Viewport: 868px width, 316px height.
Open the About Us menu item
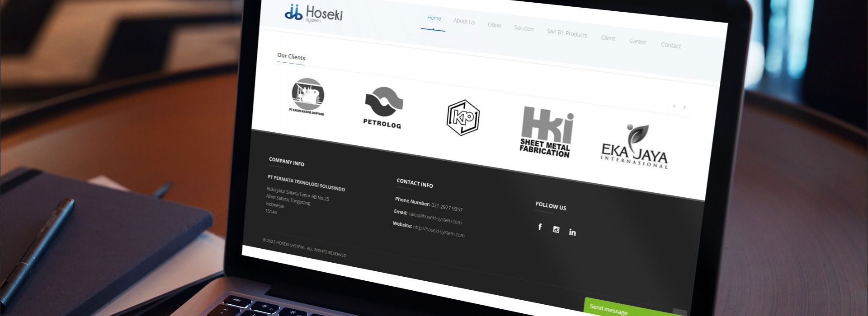[464, 22]
